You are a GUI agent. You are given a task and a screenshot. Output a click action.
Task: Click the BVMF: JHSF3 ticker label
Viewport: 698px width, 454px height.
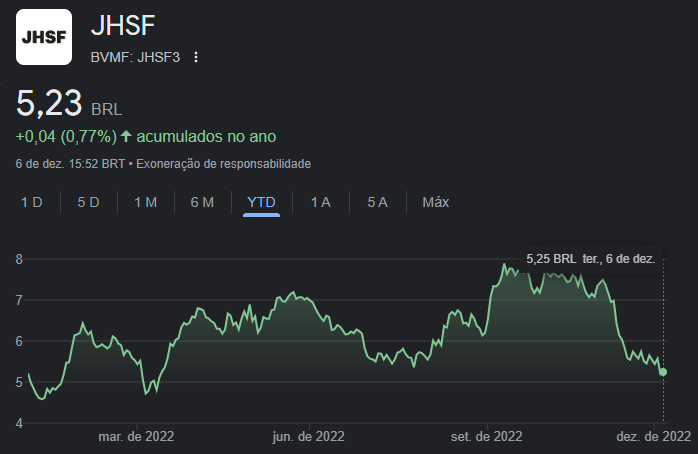point(135,57)
